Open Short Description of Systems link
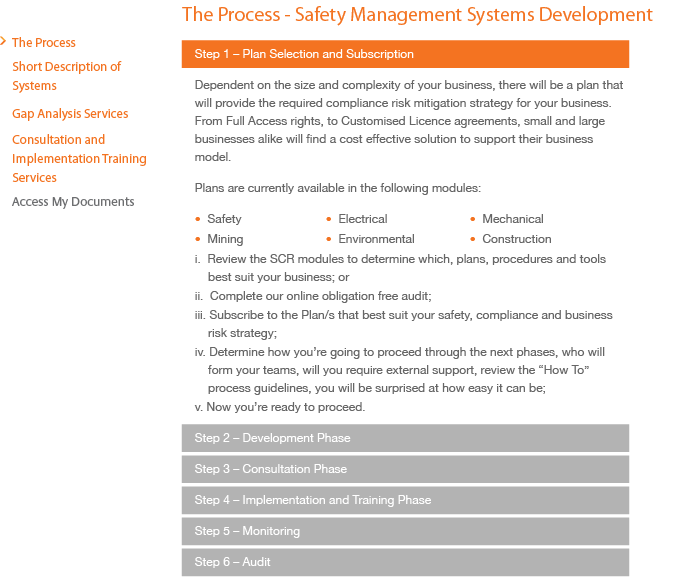 (66, 76)
